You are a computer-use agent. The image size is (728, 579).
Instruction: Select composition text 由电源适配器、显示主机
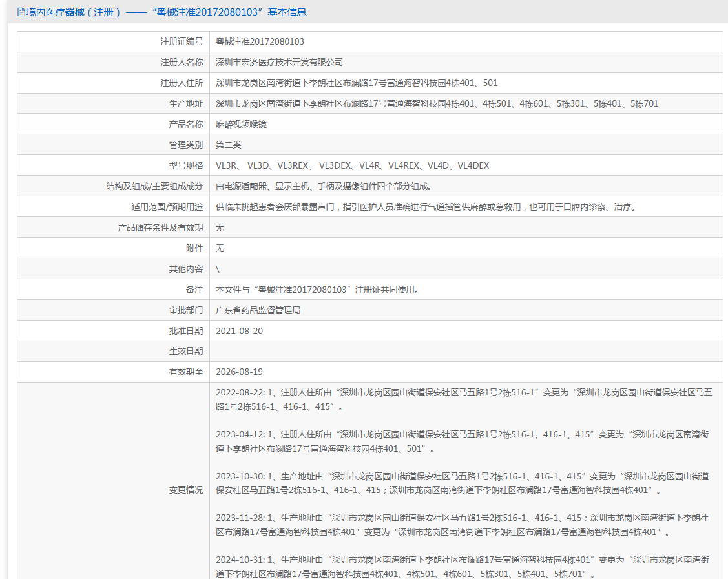pyautogui.click(x=324, y=186)
